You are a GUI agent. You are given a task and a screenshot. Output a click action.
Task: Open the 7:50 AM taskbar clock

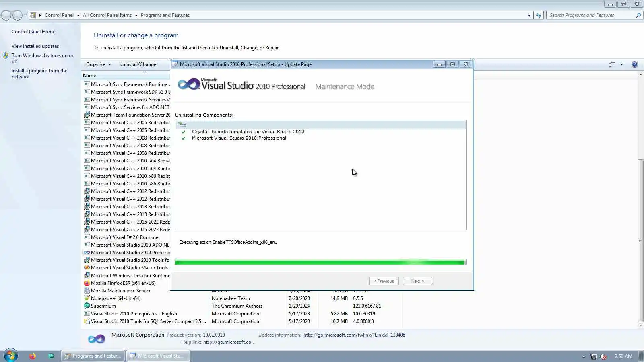(x=623, y=356)
